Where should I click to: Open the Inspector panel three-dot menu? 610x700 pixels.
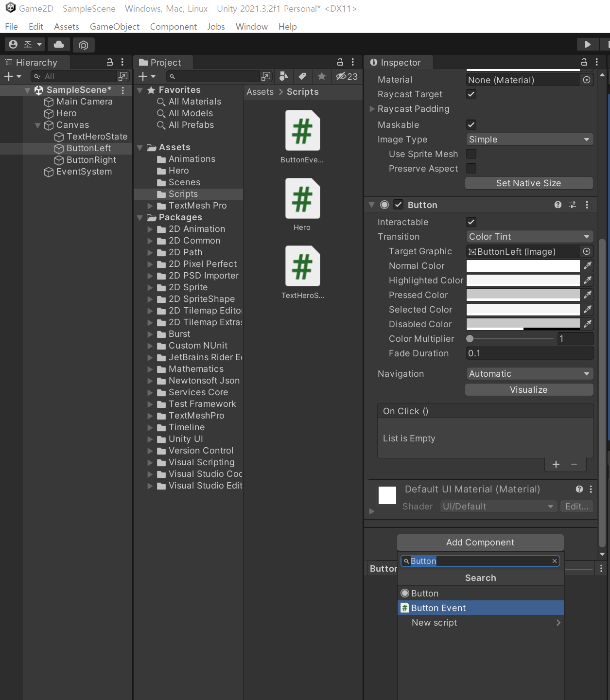[x=597, y=62]
